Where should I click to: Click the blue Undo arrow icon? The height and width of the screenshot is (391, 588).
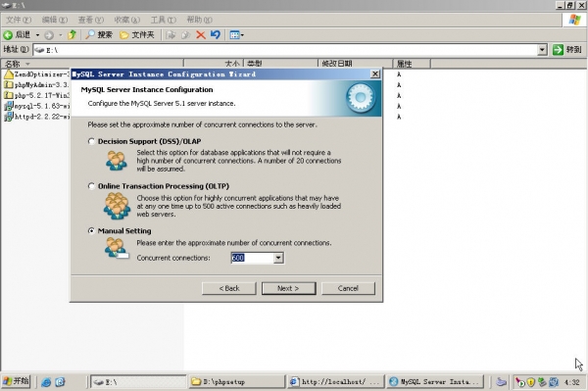216,35
